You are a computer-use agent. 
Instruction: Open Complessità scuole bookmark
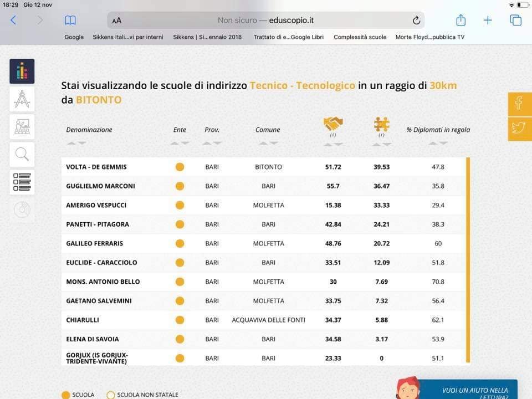point(360,37)
